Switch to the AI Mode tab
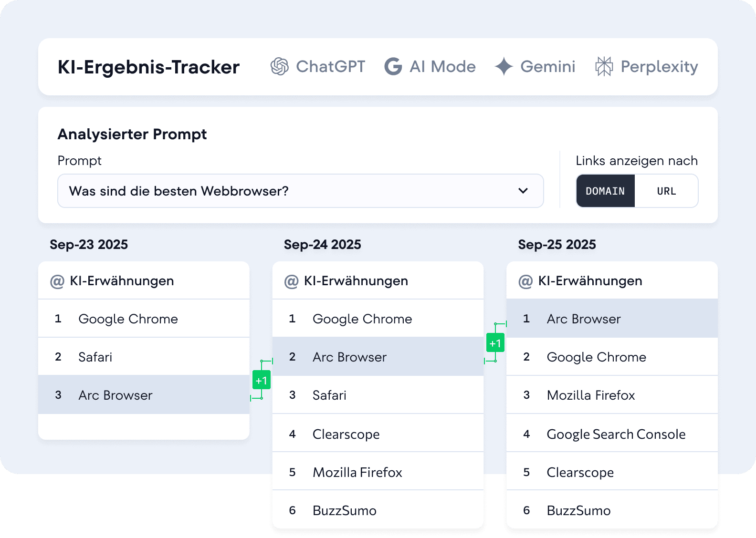 (442, 67)
